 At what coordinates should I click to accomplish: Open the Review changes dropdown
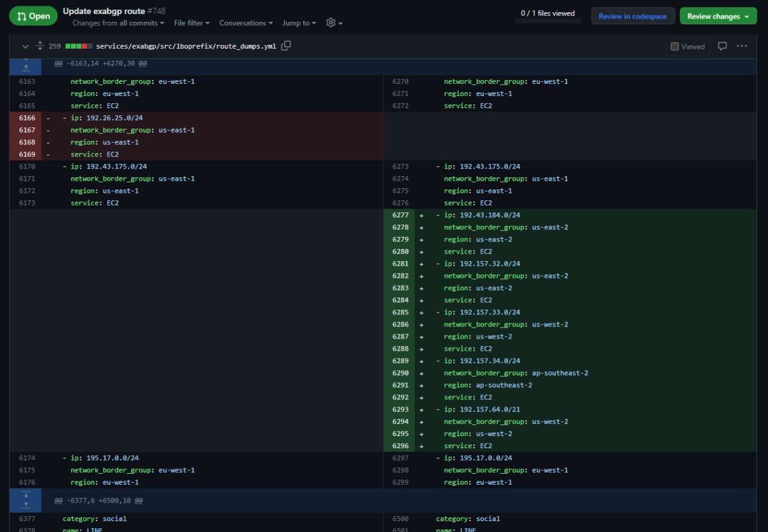[718, 16]
